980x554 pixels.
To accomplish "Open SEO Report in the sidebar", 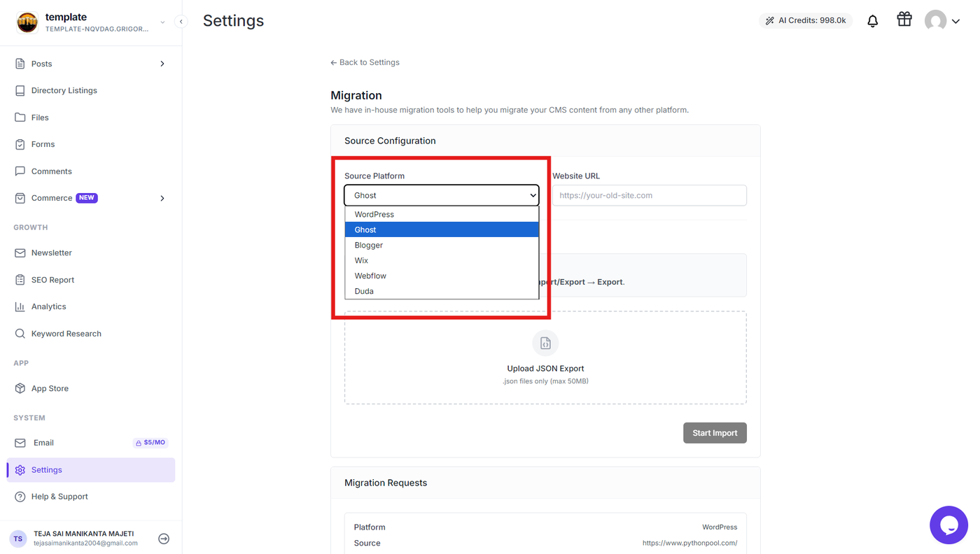I will click(52, 280).
